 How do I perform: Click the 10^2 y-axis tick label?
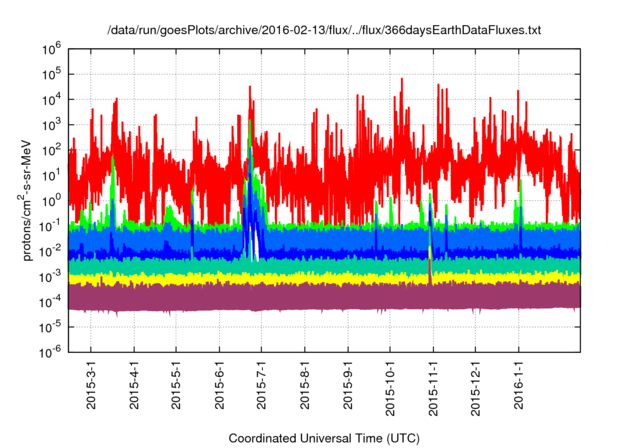pyautogui.click(x=51, y=151)
